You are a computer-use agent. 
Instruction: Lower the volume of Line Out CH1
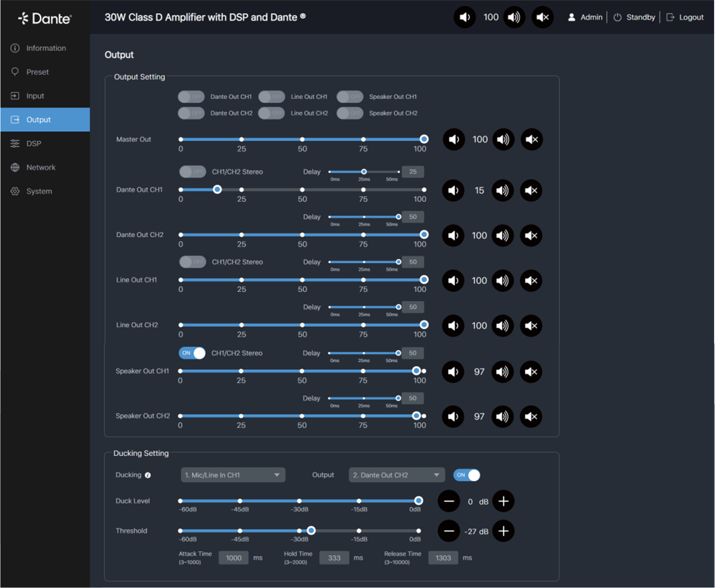click(453, 281)
